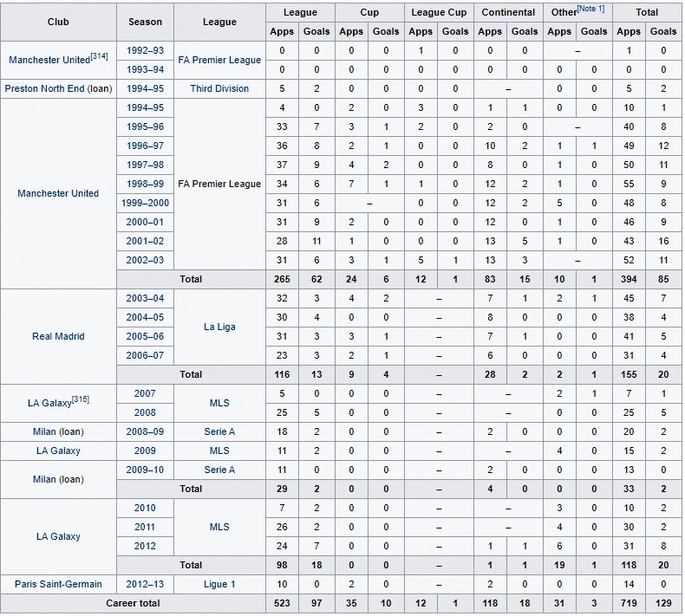Open the 2007 LA Galaxy season link
The image size is (685, 616).
point(145,393)
